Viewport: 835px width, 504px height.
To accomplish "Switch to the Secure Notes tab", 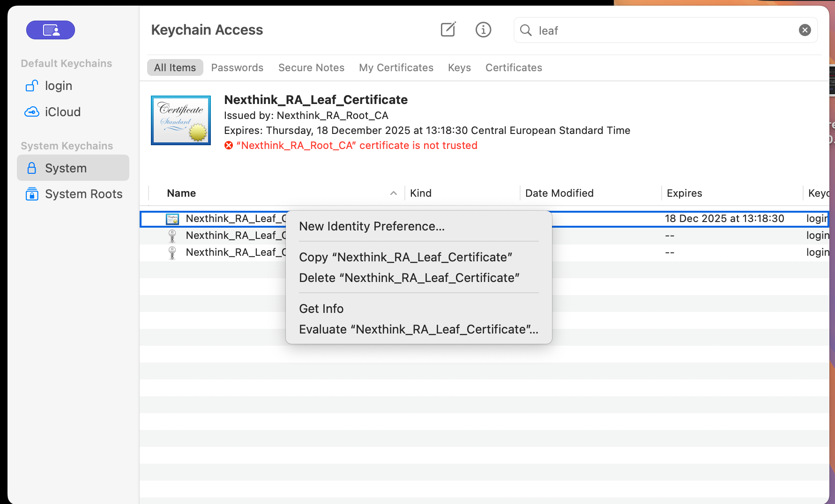I will [x=311, y=67].
